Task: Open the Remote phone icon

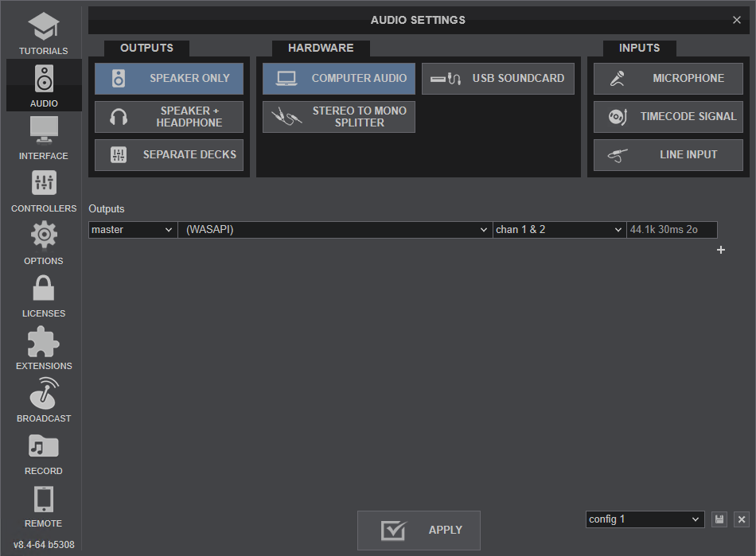Action: (44, 499)
